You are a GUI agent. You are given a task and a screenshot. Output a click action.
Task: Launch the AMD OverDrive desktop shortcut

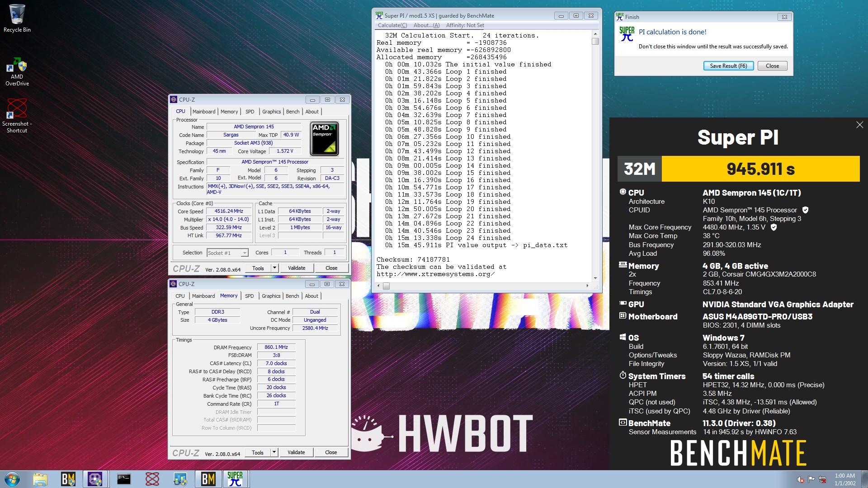click(17, 71)
